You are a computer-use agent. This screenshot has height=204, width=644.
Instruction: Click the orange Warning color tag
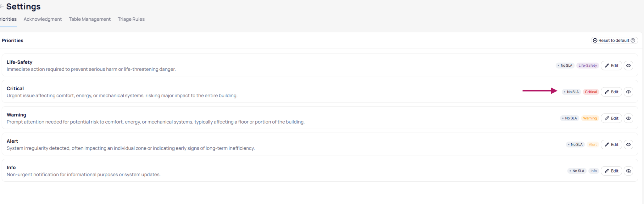coord(590,119)
